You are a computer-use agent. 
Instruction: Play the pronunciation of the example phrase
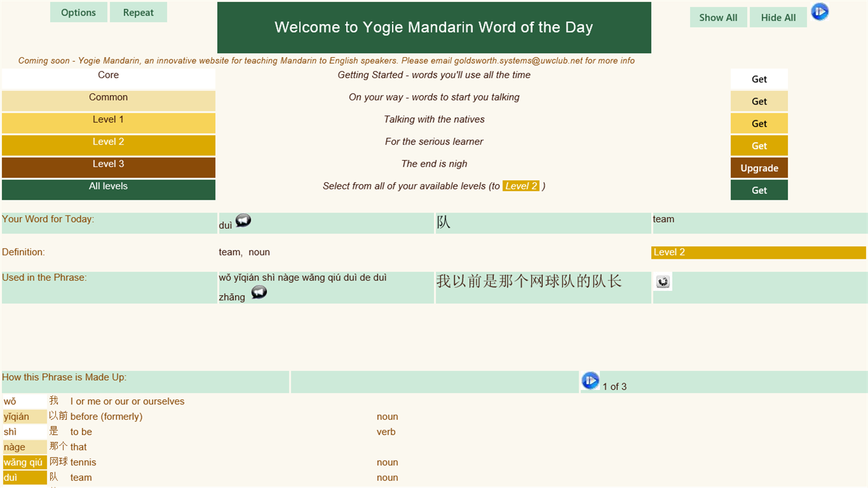[x=259, y=291]
